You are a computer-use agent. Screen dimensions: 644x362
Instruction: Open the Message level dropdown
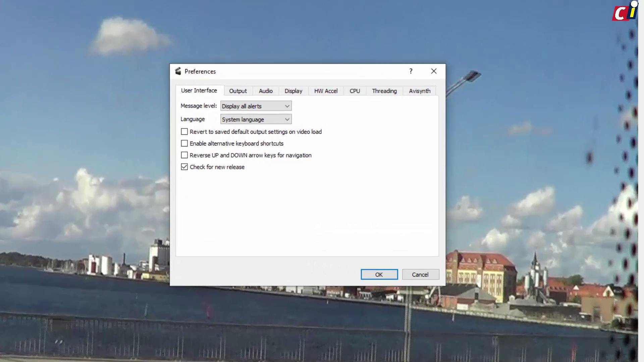pyautogui.click(x=256, y=106)
